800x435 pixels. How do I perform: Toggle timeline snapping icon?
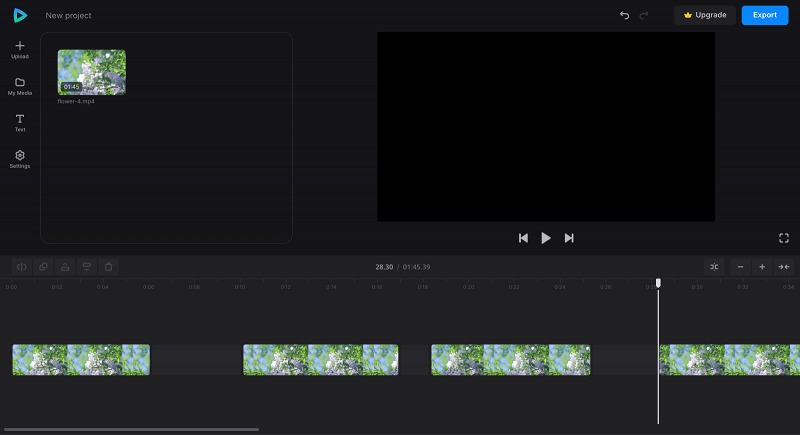(714, 267)
